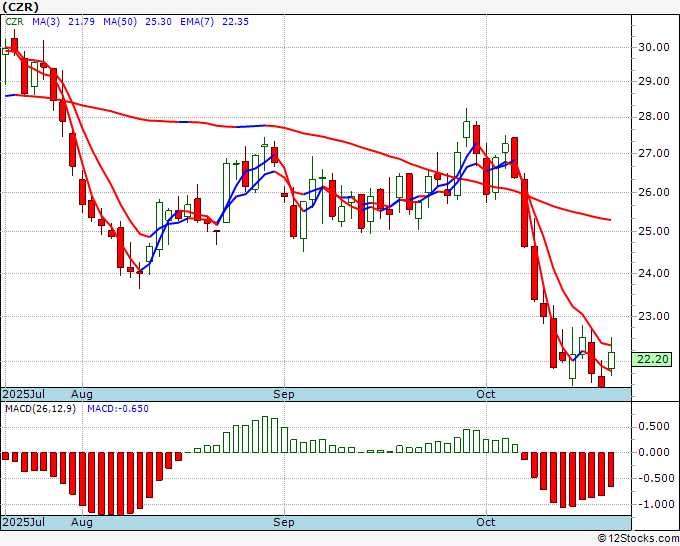
Task: Click the MA(50) value 25.30
Action: pos(158,22)
